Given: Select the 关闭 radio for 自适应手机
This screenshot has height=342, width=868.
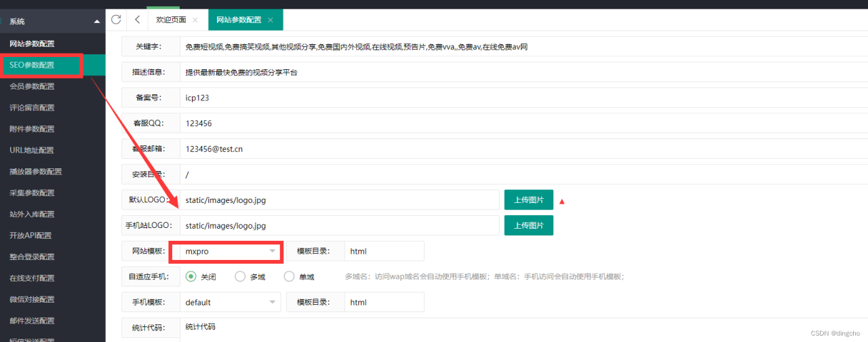Looking at the screenshot, I should coord(191,276).
